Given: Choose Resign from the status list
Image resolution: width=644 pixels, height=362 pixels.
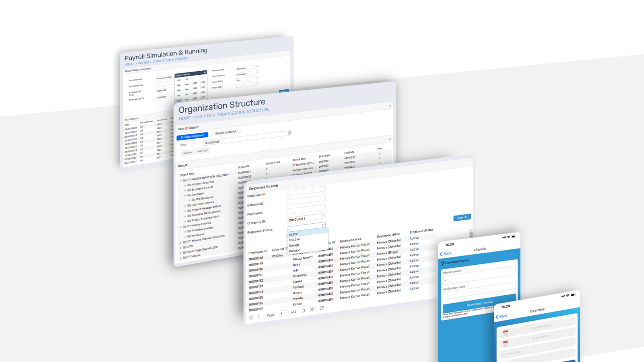Looking at the screenshot, I should [308, 244].
